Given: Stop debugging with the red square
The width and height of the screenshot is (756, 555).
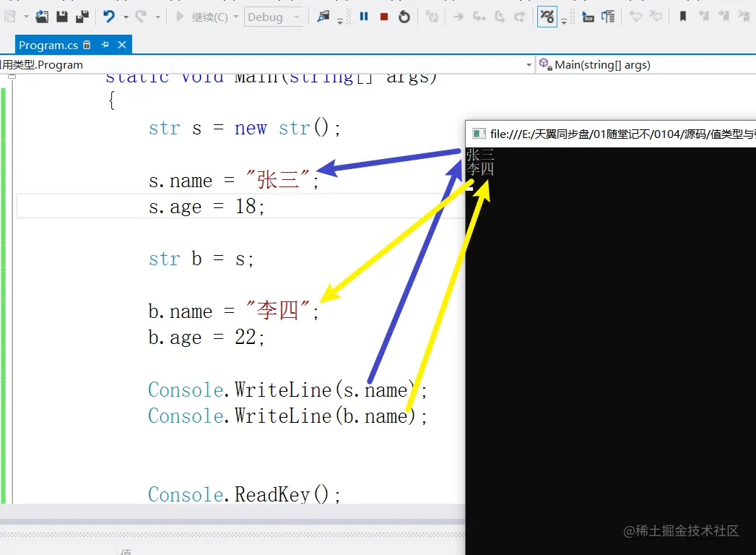Looking at the screenshot, I should pos(384,17).
